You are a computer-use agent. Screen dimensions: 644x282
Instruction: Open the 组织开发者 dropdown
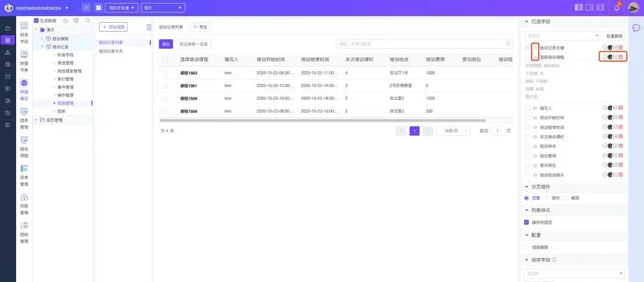(122, 8)
